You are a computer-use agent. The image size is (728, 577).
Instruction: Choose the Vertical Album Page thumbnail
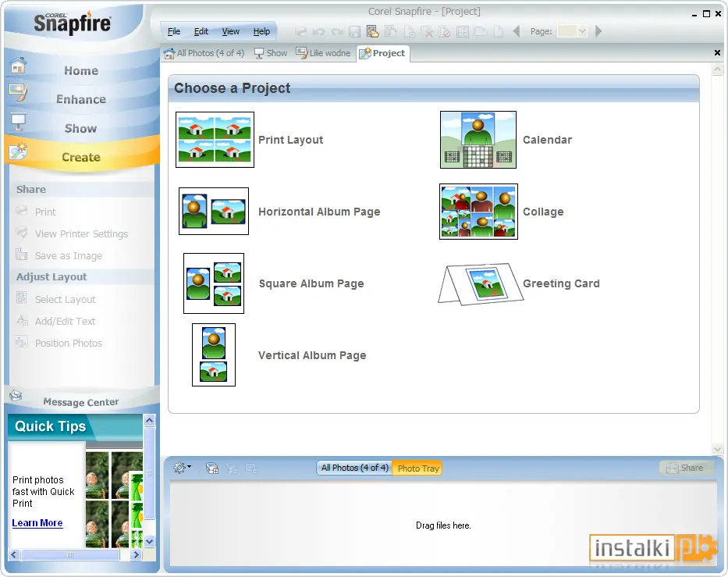(x=214, y=355)
